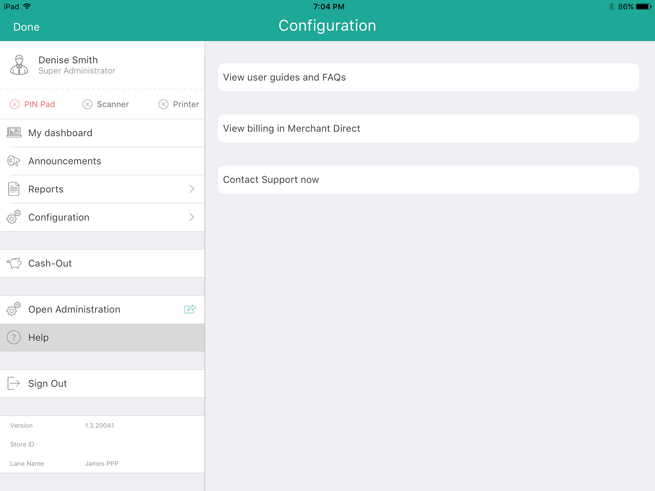The image size is (655, 491).
Task: Click the 86% battery percentage text
Action: [x=626, y=6]
